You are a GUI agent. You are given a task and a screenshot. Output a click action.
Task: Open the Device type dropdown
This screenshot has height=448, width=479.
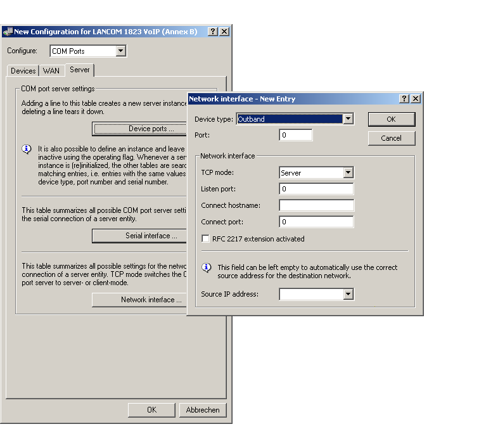coord(347,119)
